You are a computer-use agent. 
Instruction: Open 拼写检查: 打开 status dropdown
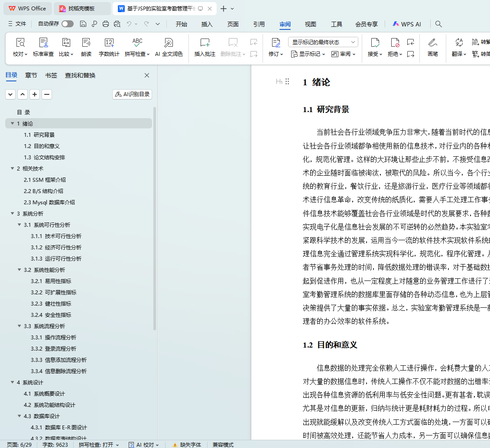point(99,445)
